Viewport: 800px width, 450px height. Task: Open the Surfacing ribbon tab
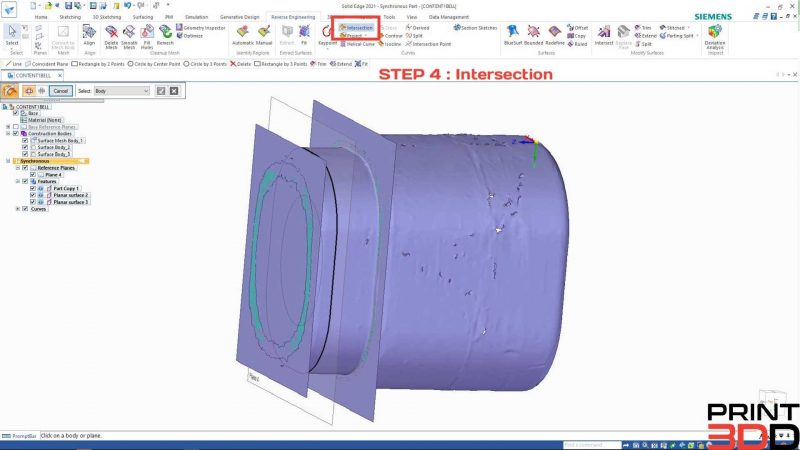click(143, 17)
